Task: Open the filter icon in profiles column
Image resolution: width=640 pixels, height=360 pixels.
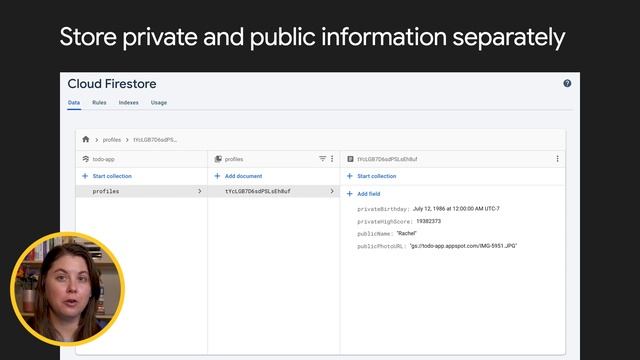Action: point(322,159)
